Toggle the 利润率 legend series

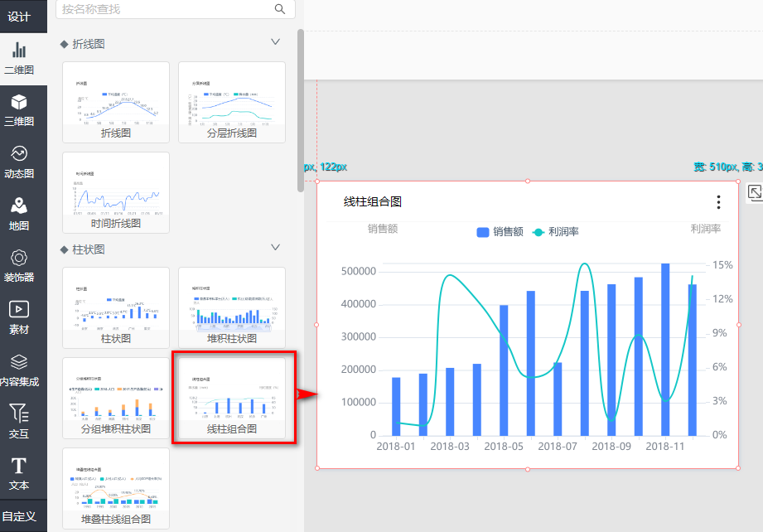click(x=555, y=232)
